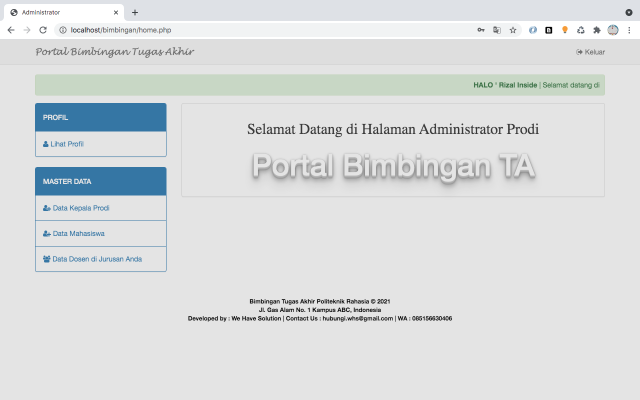Close the Administrator tab
640x400 pixels.
click(116, 12)
